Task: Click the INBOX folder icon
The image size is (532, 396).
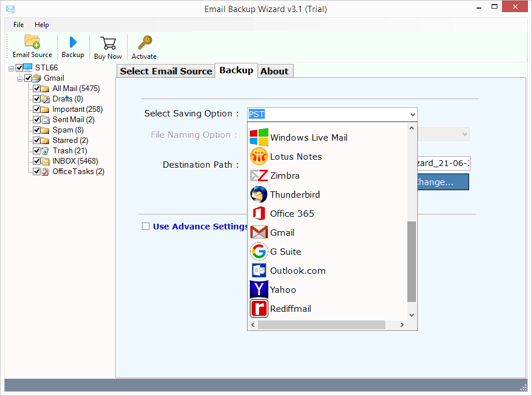Action: pyautogui.click(x=45, y=161)
